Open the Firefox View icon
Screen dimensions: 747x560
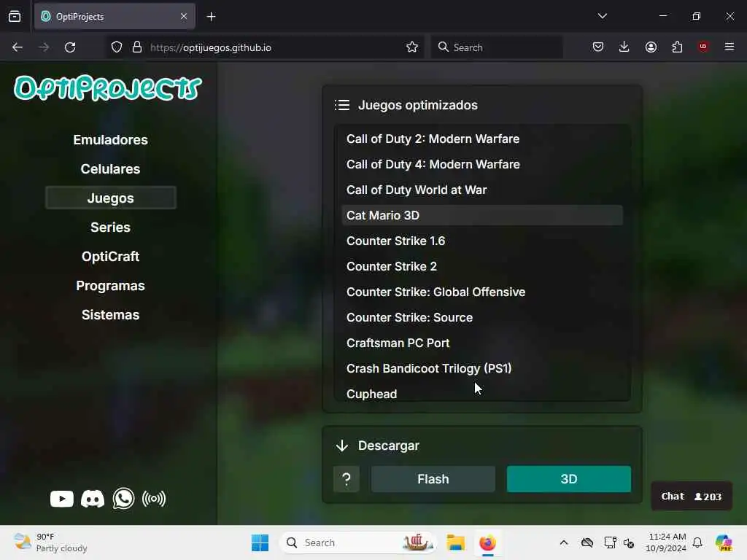15,17
